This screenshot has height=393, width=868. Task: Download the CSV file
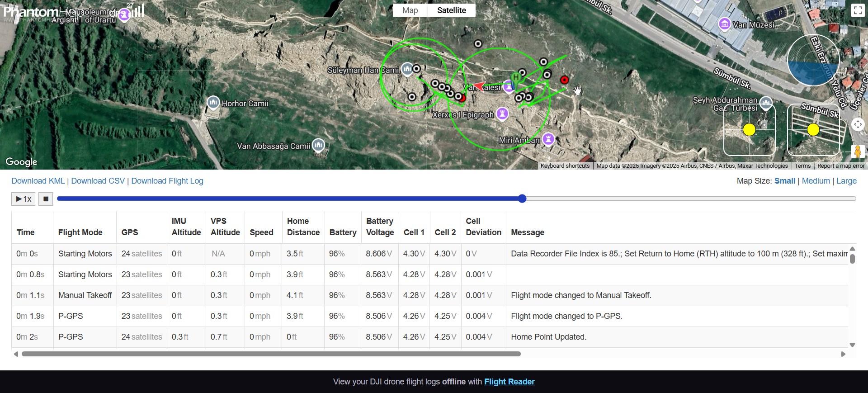coord(98,181)
